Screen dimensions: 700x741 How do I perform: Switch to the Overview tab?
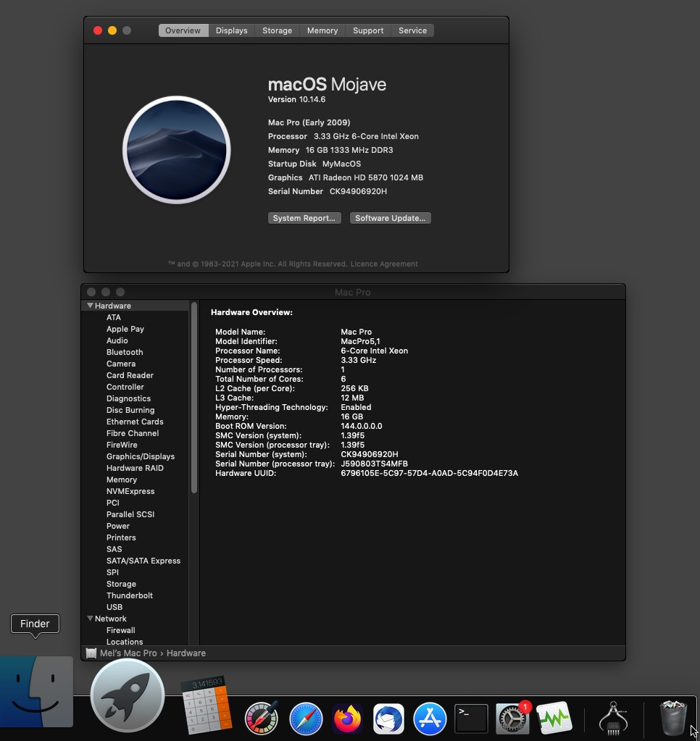point(183,30)
